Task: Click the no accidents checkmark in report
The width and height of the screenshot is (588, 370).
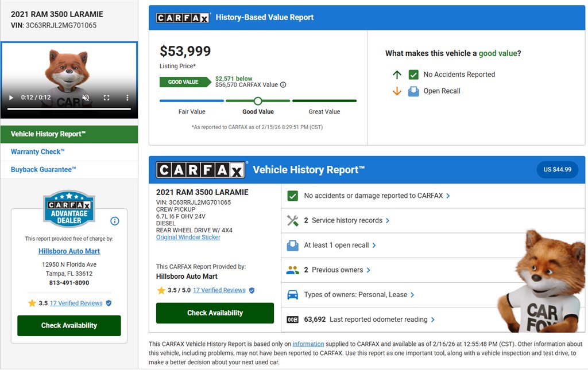Action: tap(292, 196)
